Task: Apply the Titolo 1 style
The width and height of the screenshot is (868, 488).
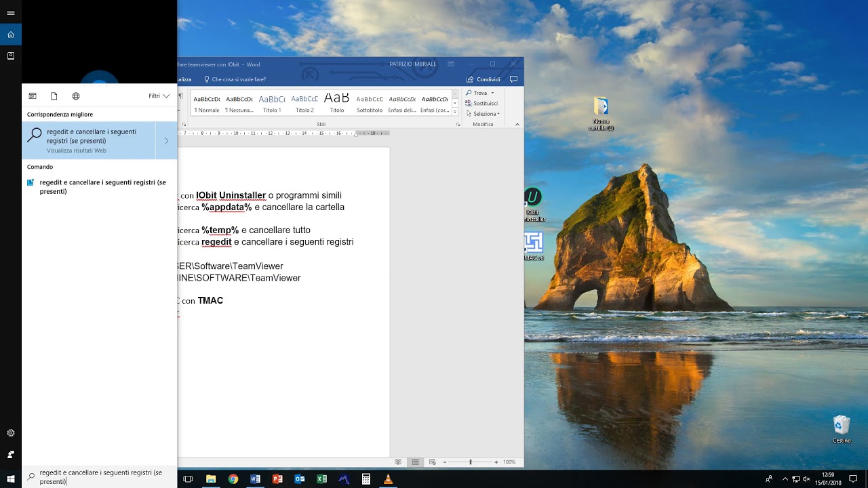Action: [272, 102]
